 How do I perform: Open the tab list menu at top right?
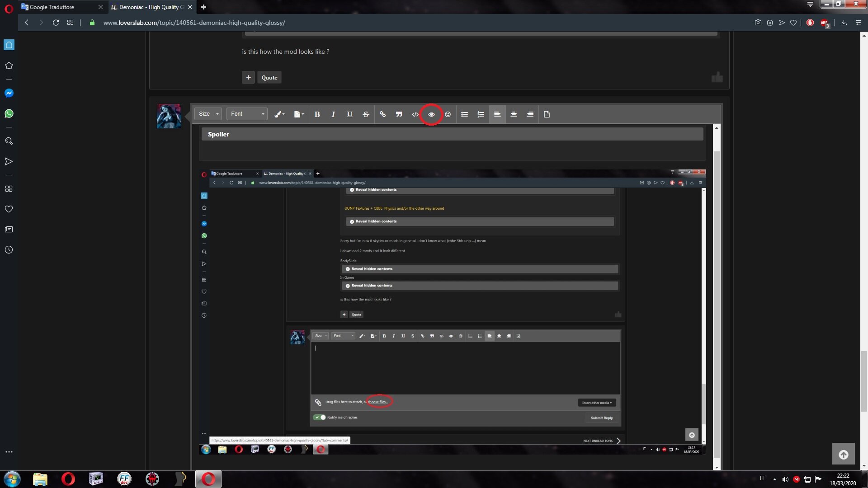[x=810, y=5]
